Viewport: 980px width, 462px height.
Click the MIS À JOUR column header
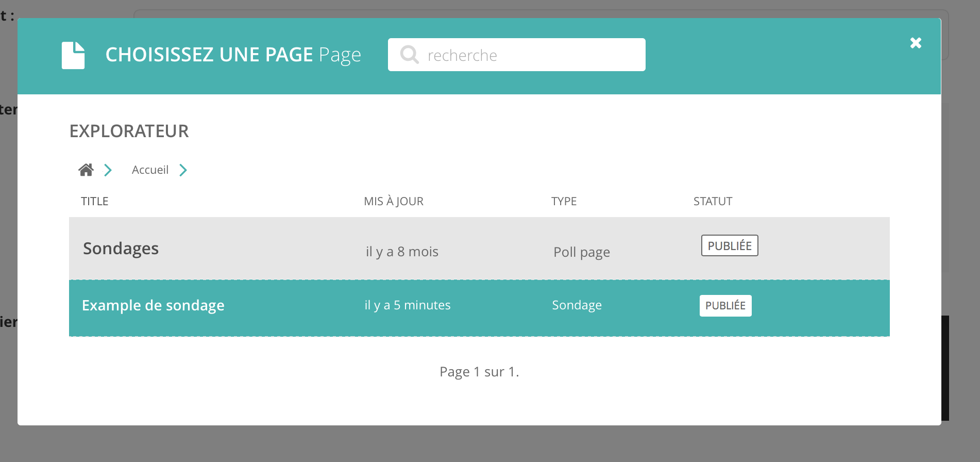(x=394, y=201)
